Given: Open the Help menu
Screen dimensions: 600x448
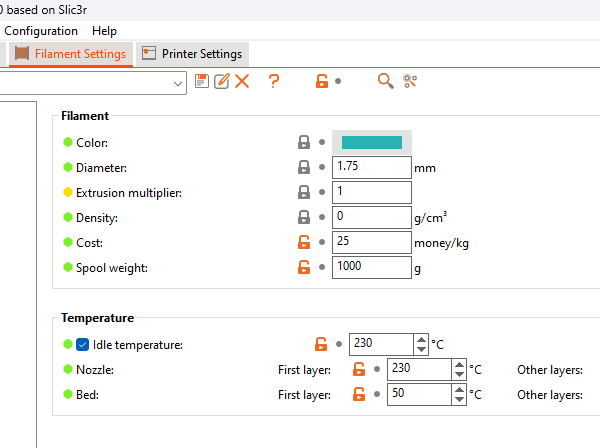Looking at the screenshot, I should pos(104,31).
